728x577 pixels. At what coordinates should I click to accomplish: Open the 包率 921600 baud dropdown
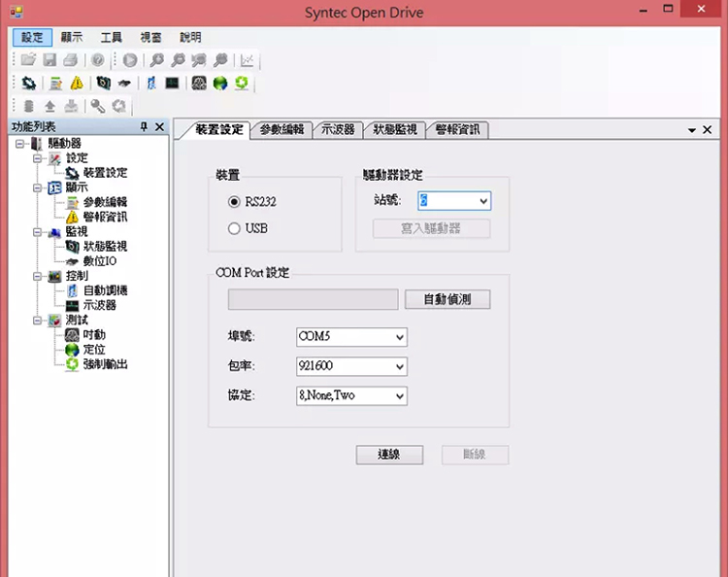pyautogui.click(x=400, y=366)
